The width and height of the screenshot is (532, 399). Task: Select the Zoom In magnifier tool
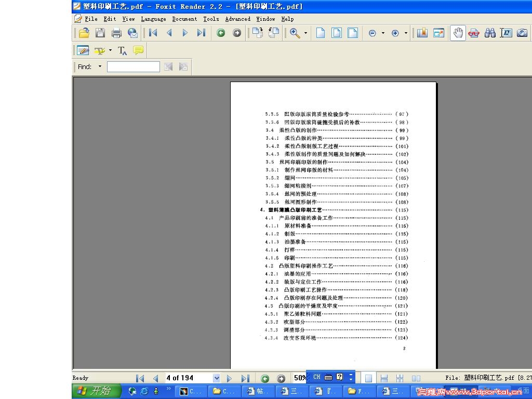click(x=295, y=33)
